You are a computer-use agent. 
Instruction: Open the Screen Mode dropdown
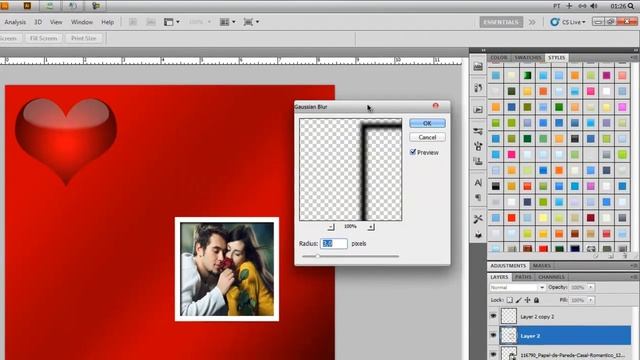click(251, 22)
